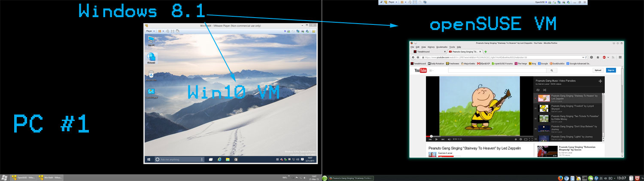Go back using the Firefox back arrow
Viewport: 644px width, 181px height.
click(413, 57)
